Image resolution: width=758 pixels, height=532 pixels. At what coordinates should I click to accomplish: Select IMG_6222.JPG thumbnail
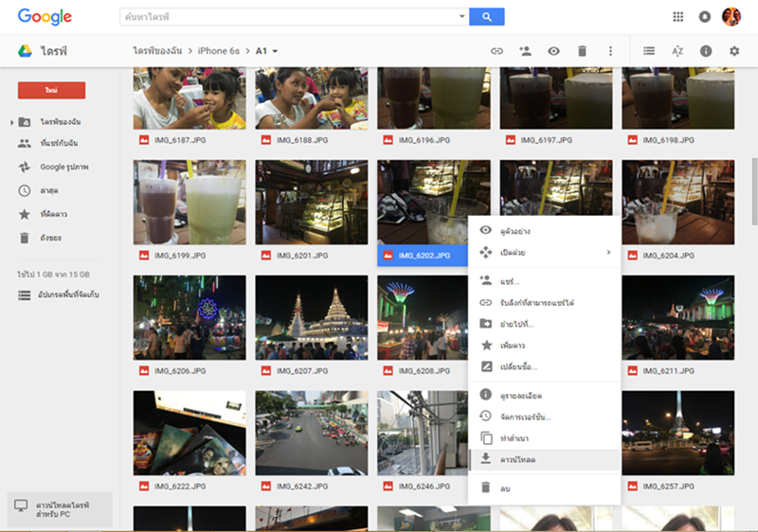tap(189, 433)
